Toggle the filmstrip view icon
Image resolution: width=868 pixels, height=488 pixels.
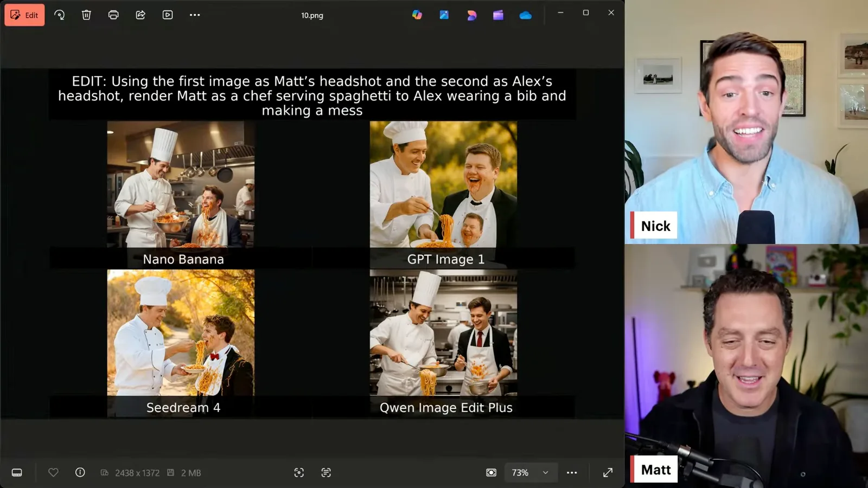[17, 473]
